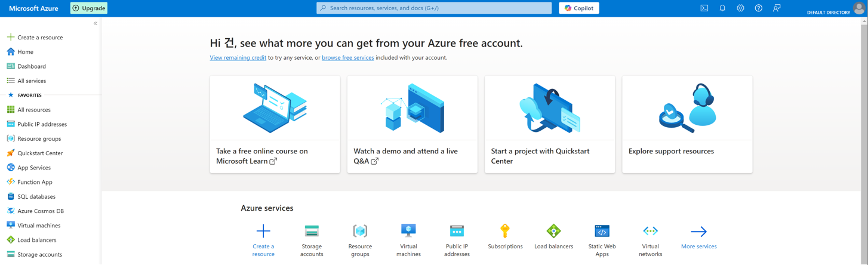Viewport: 868px width, 265px height.
Task: Open Load balancers in Azure services
Action: tap(553, 236)
